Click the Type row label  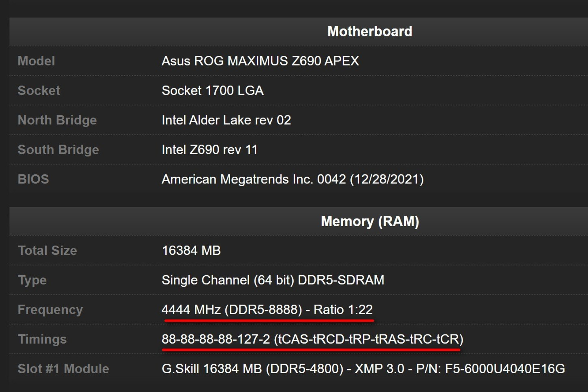pos(32,280)
